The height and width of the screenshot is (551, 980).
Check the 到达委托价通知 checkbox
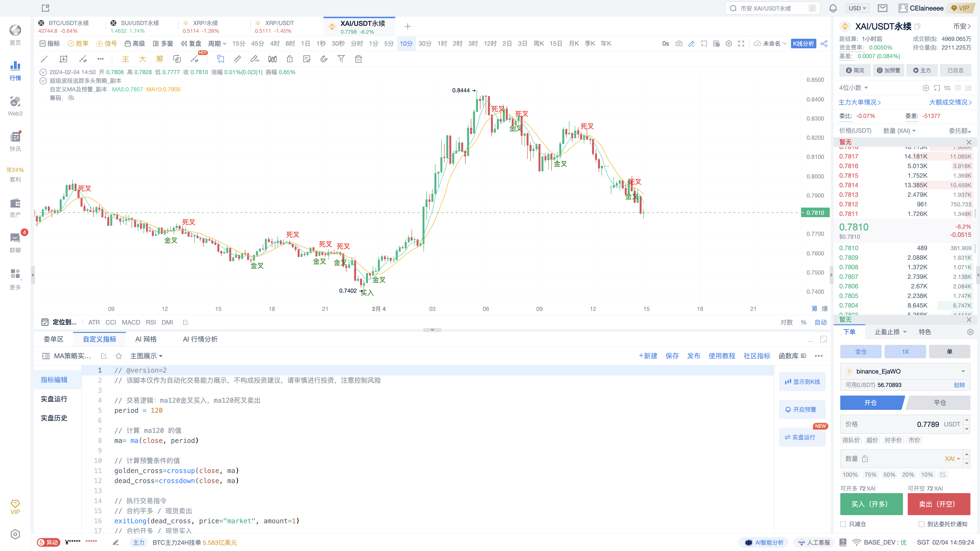pos(921,524)
